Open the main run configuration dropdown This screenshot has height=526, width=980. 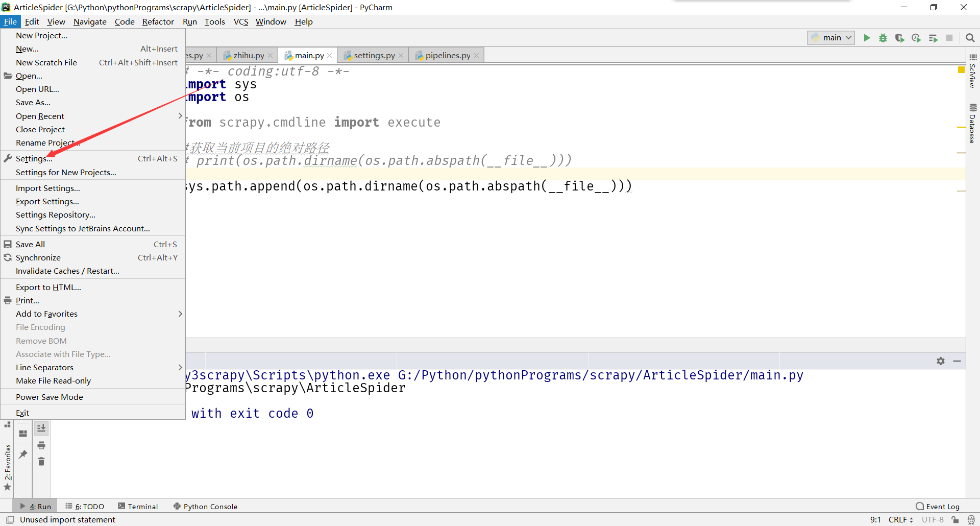click(830, 37)
